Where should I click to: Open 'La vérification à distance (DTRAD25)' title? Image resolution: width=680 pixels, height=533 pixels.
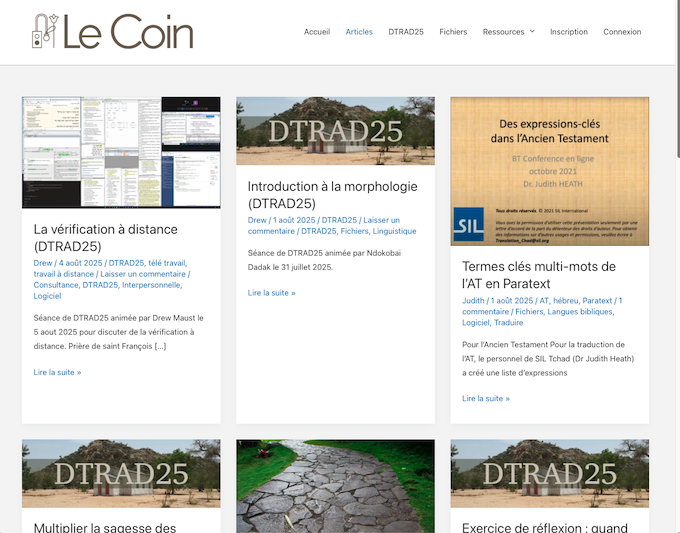point(105,238)
